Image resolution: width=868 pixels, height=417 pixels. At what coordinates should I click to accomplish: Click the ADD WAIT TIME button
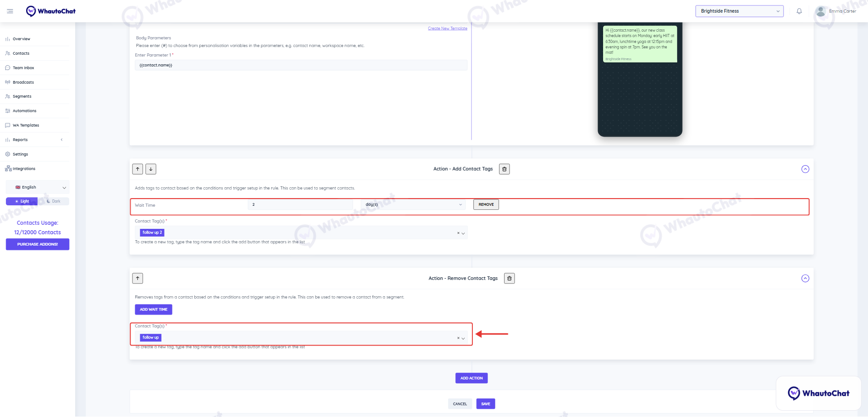point(153,309)
